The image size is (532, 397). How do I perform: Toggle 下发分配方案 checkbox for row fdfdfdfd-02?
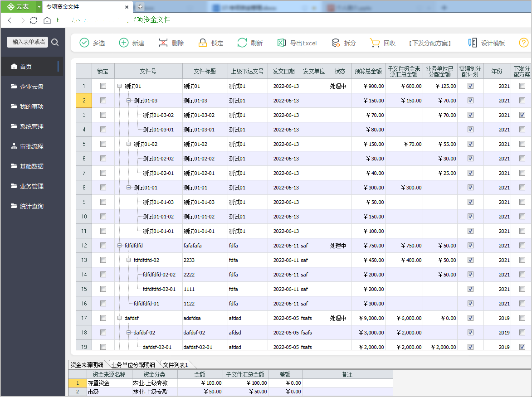[522, 260]
